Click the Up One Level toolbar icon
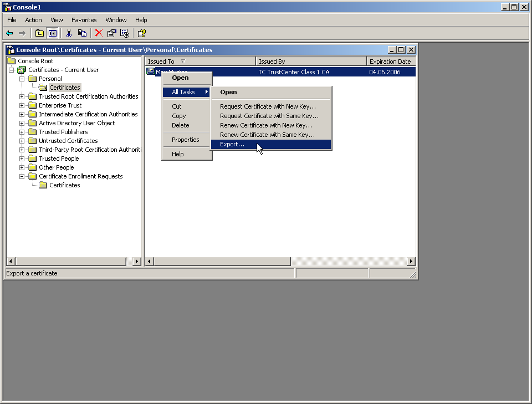 [x=40, y=33]
